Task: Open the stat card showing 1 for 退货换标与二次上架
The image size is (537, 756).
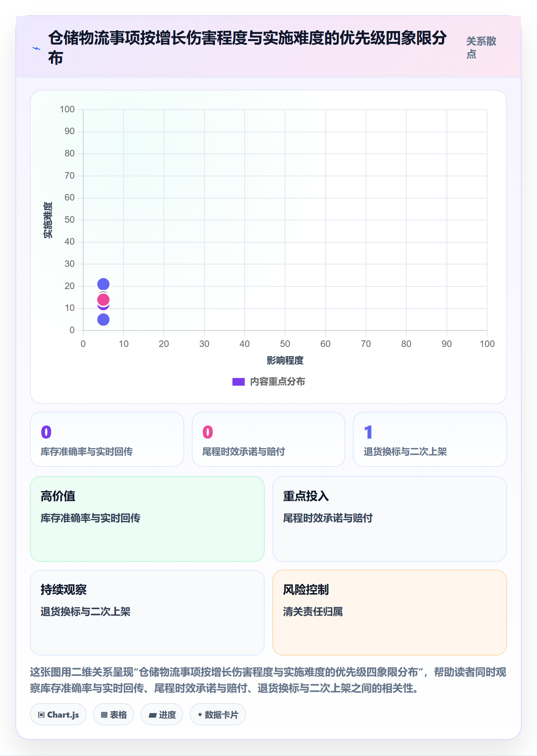Action: point(430,439)
